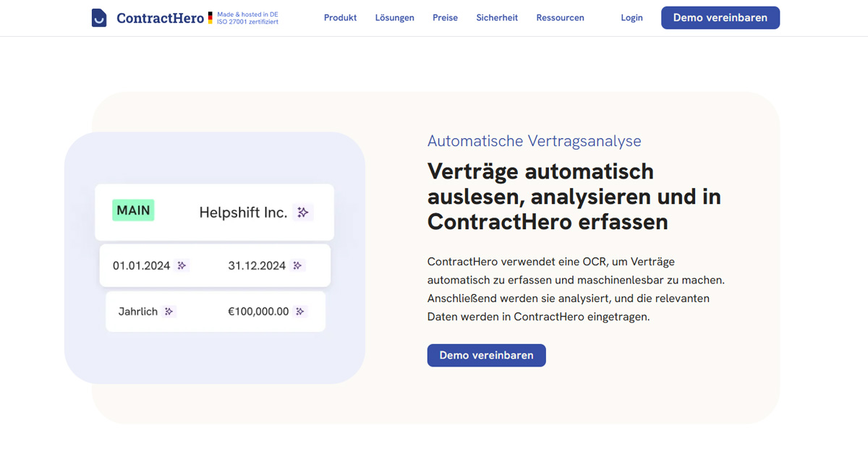Click sparkle icon beside 01.01.2024

point(182,265)
